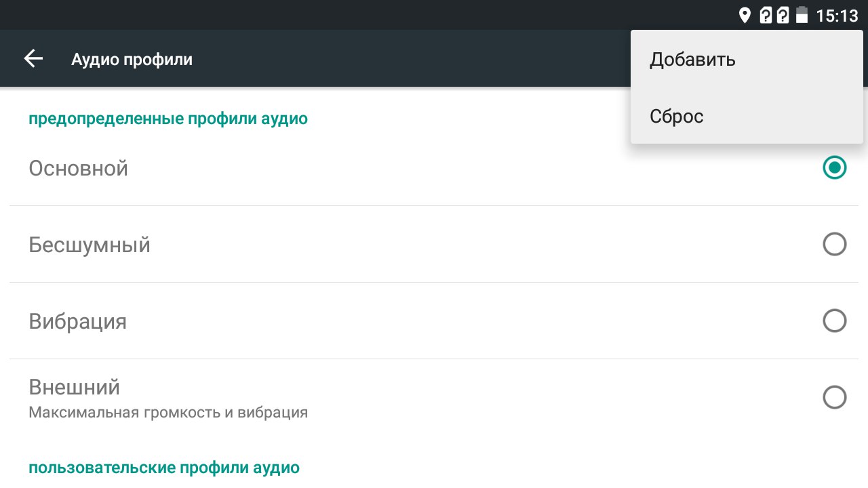This screenshot has width=868, height=488.
Task: Tap the battery status icon
Action: pyautogui.click(x=802, y=15)
